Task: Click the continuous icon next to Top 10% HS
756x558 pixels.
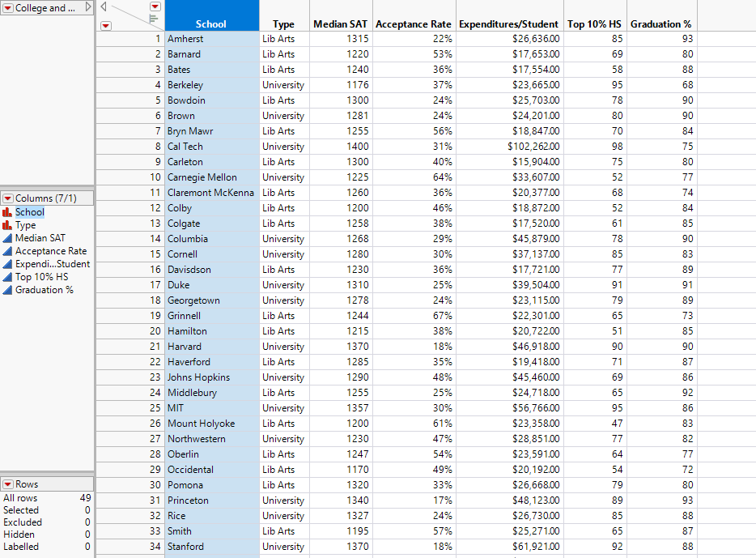Action: [x=7, y=277]
